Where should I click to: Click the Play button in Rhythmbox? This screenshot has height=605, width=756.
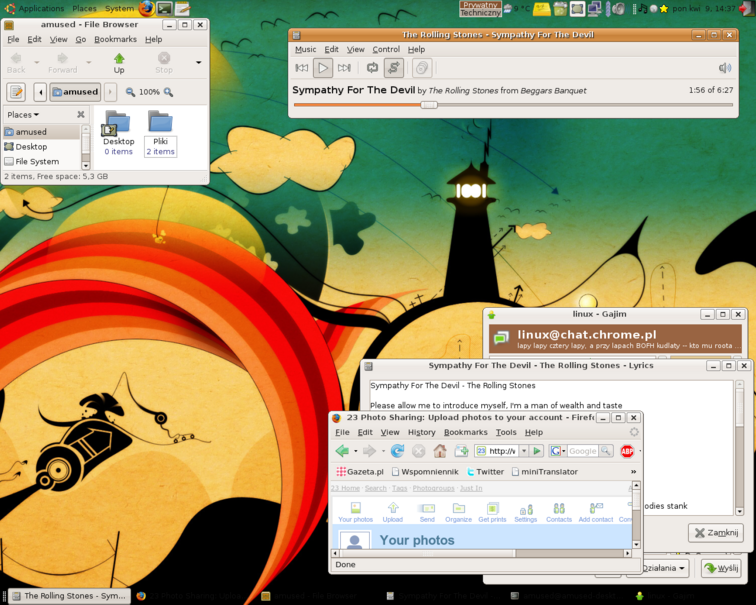coord(322,68)
